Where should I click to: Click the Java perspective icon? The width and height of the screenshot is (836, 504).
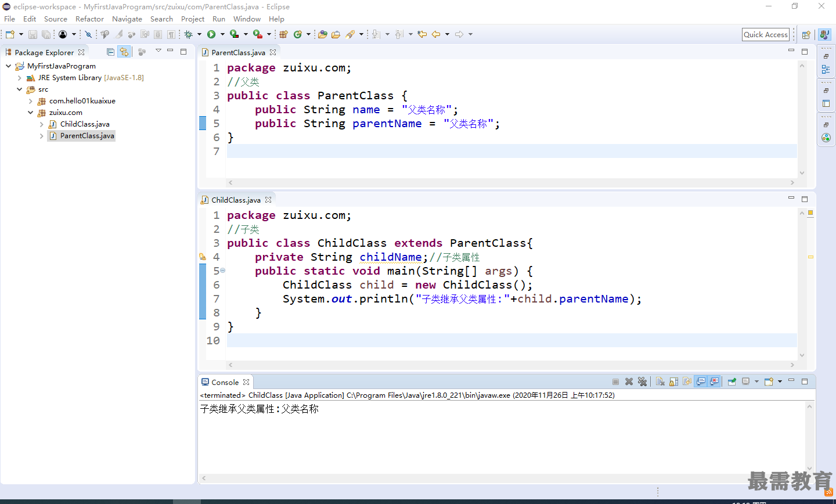(x=824, y=35)
